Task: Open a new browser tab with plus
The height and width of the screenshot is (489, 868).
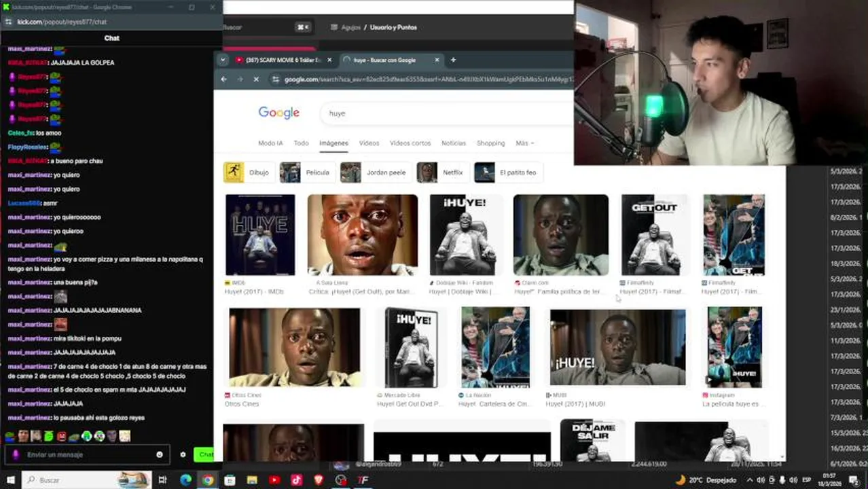Action: (453, 60)
